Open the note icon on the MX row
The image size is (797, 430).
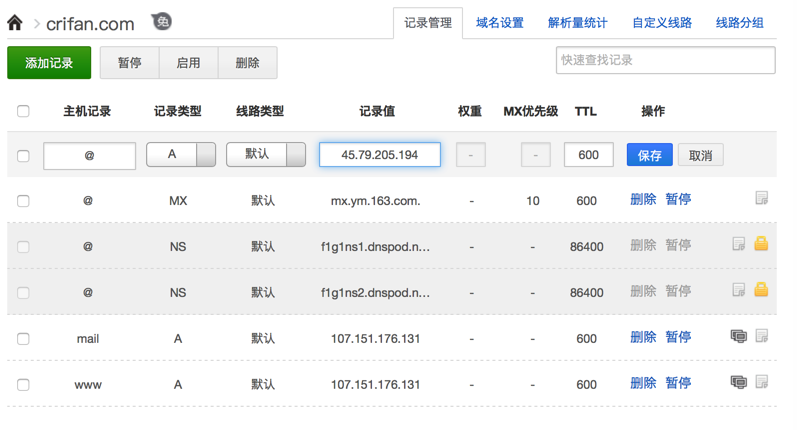click(762, 199)
